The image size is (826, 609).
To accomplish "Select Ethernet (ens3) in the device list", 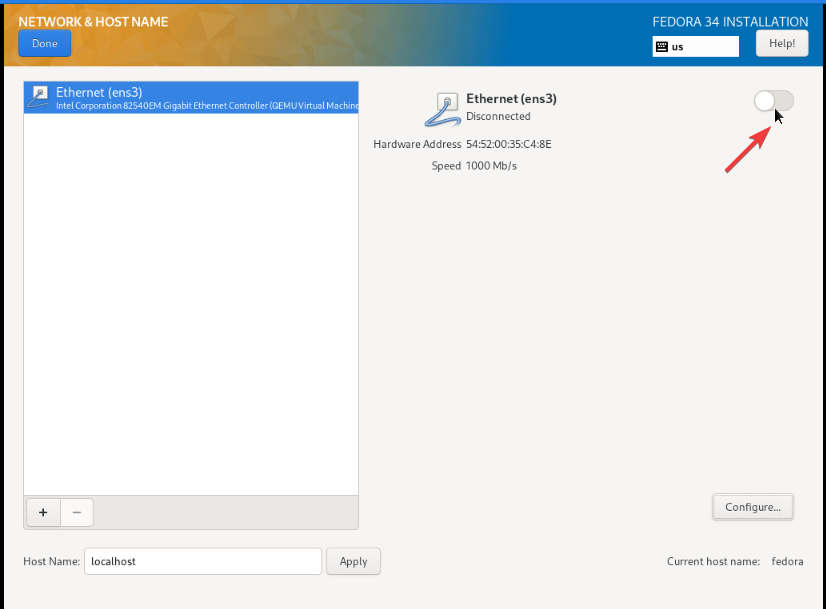I will pyautogui.click(x=191, y=97).
